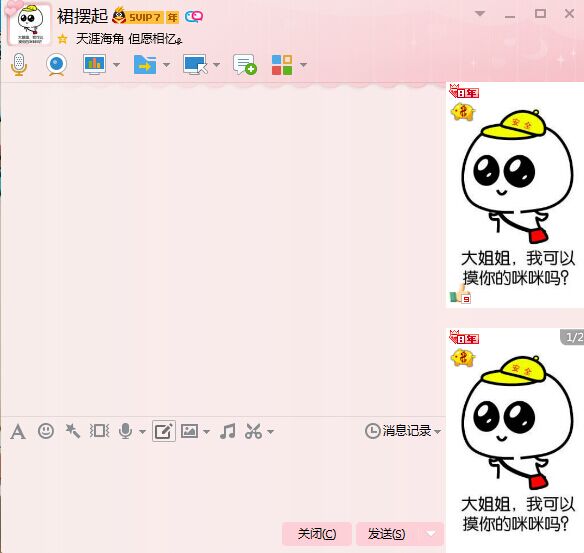Expand send file options arrow
The width and height of the screenshot is (584, 553).
pos(166,65)
